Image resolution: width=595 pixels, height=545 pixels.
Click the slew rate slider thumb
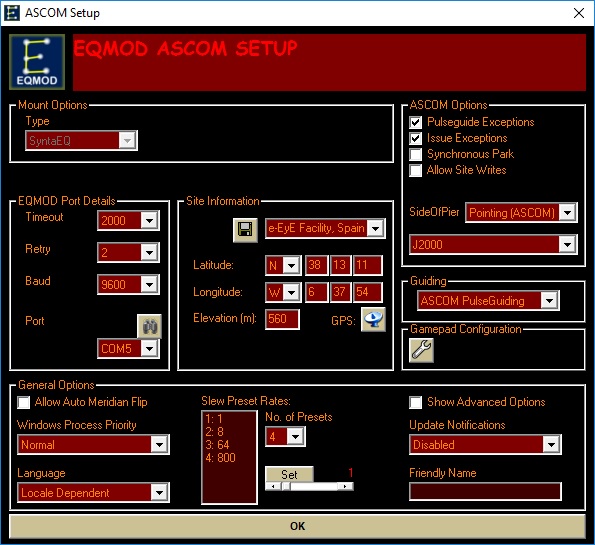pyautogui.click(x=286, y=486)
